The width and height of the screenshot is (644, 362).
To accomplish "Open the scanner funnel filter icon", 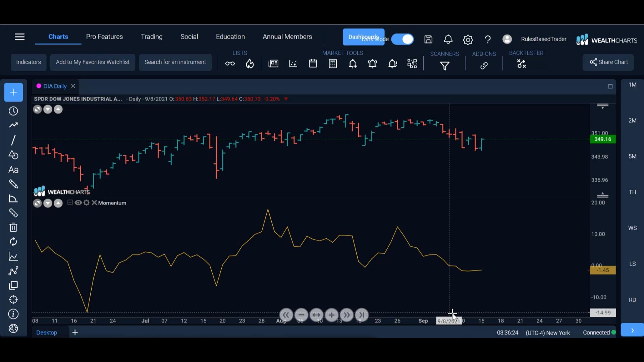I will [x=445, y=66].
